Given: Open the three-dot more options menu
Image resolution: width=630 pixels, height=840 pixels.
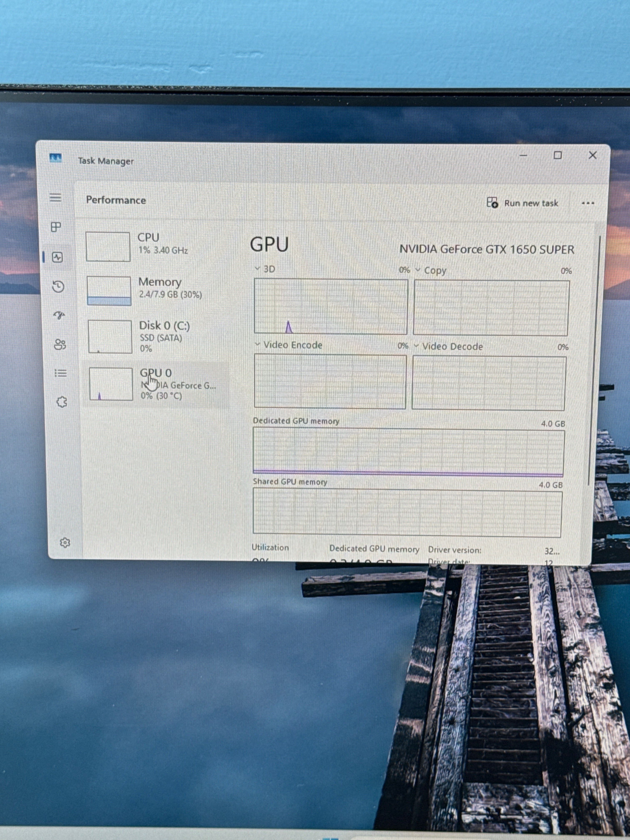Looking at the screenshot, I should coord(588,203).
